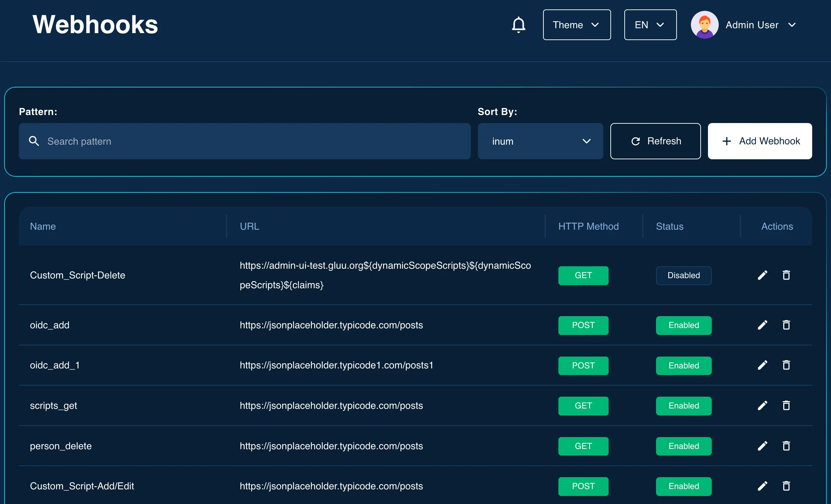Sort by the HTTP Method column header
The width and height of the screenshot is (831, 504).
point(588,227)
